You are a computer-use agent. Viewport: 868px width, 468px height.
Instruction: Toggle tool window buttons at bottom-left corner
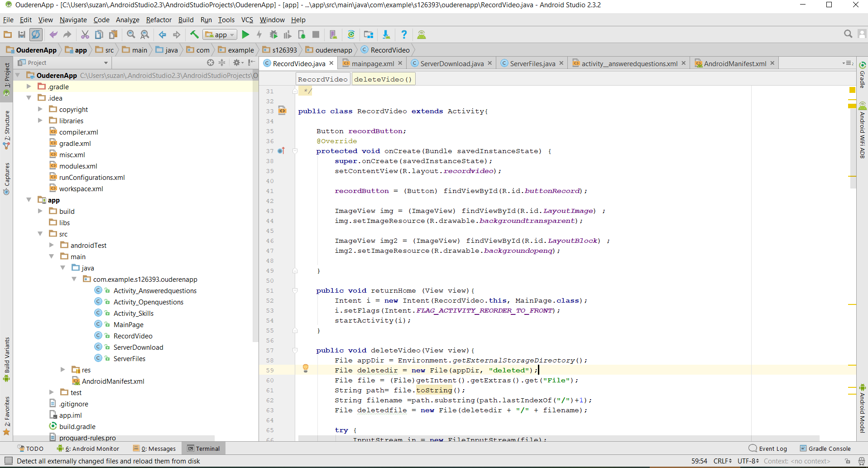[8, 461]
